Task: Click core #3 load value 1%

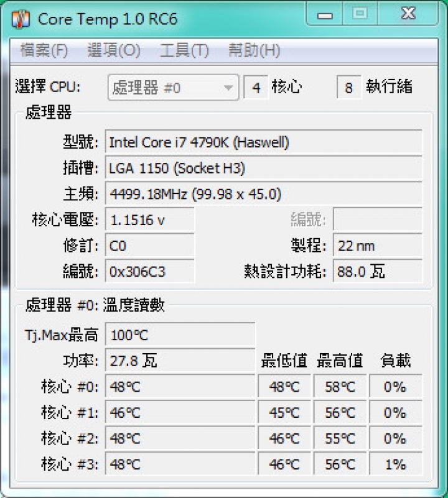Action: 396,464
